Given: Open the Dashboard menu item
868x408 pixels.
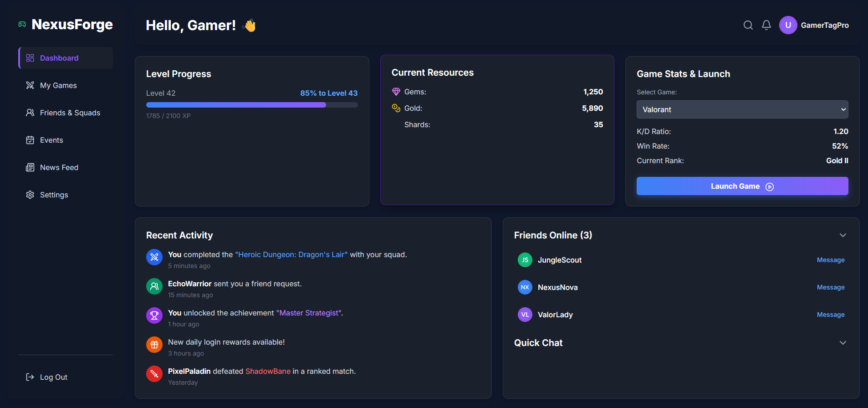Looking at the screenshot, I should pyautogui.click(x=66, y=58).
